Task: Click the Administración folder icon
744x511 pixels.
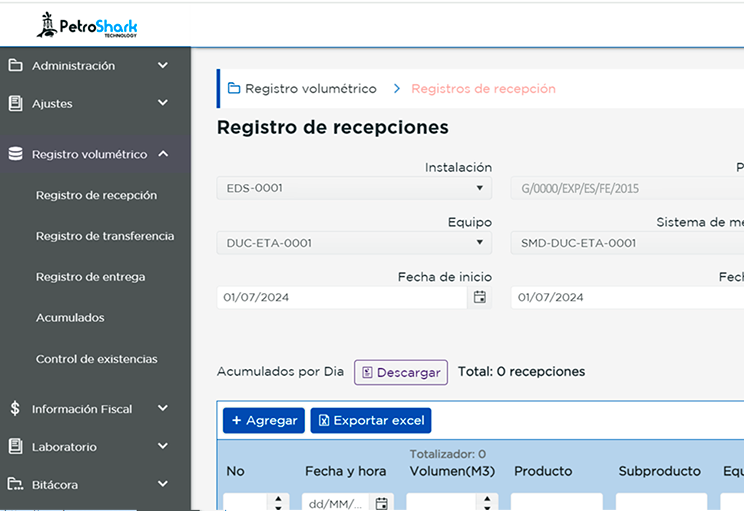Action: 15,66
